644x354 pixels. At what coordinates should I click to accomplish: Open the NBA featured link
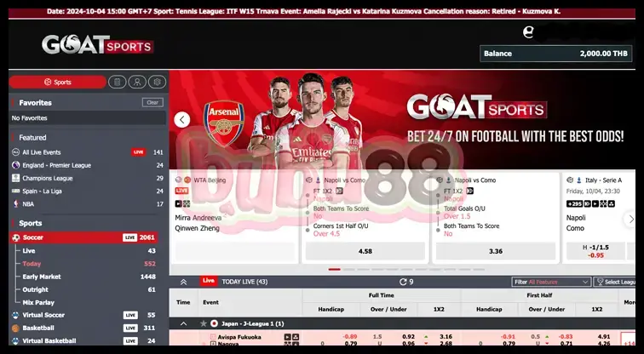tap(28, 204)
